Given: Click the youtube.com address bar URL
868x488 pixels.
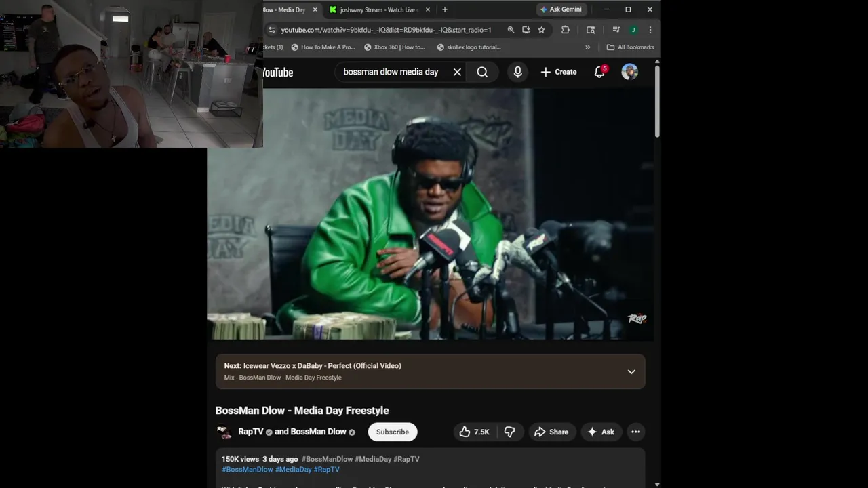Looking at the screenshot, I should tap(386, 30).
